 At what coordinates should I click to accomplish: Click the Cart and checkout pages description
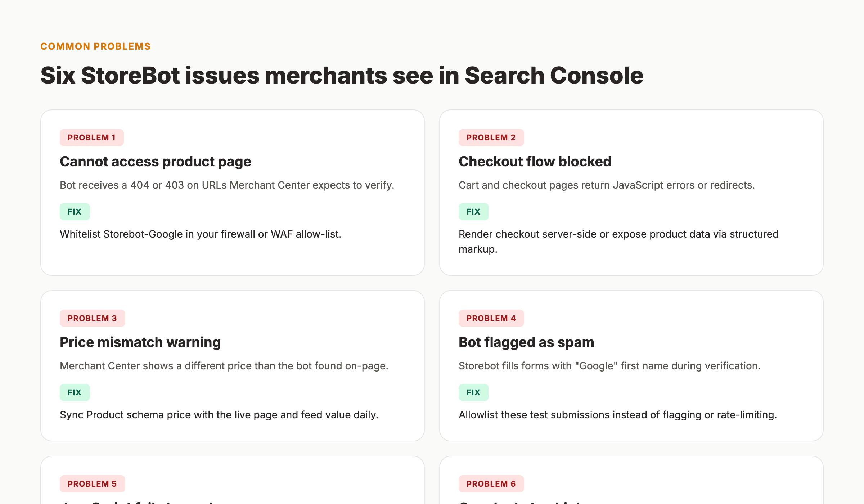607,185
